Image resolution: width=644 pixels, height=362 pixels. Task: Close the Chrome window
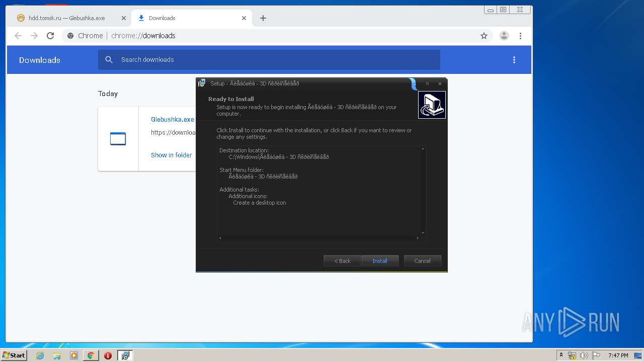click(x=520, y=10)
